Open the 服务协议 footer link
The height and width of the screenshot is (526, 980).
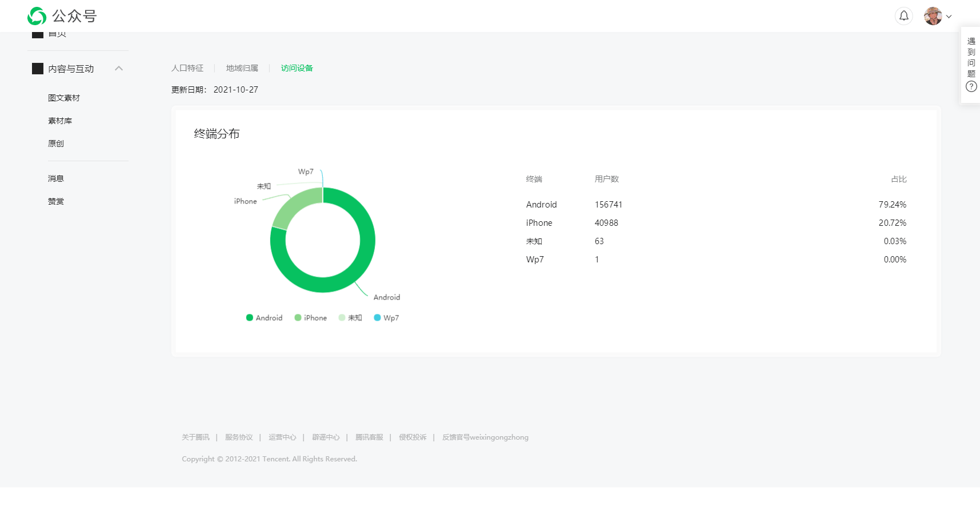239,437
